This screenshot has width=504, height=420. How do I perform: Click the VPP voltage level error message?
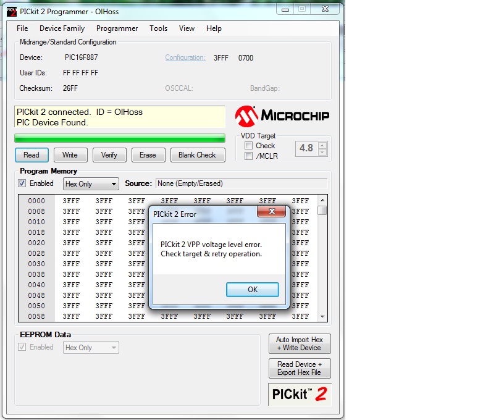click(211, 249)
